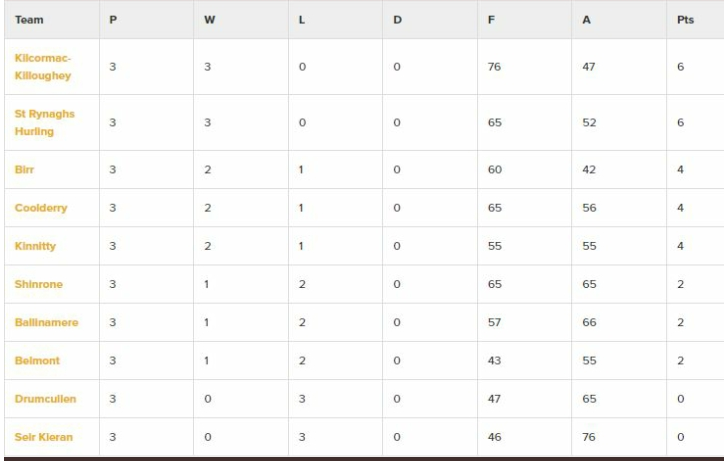
Task: Click the Pts column header
Action: coord(685,20)
